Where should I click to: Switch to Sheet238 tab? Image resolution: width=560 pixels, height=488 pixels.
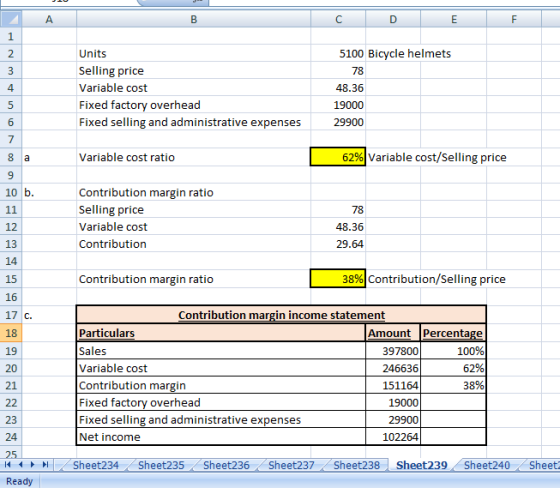click(x=356, y=465)
